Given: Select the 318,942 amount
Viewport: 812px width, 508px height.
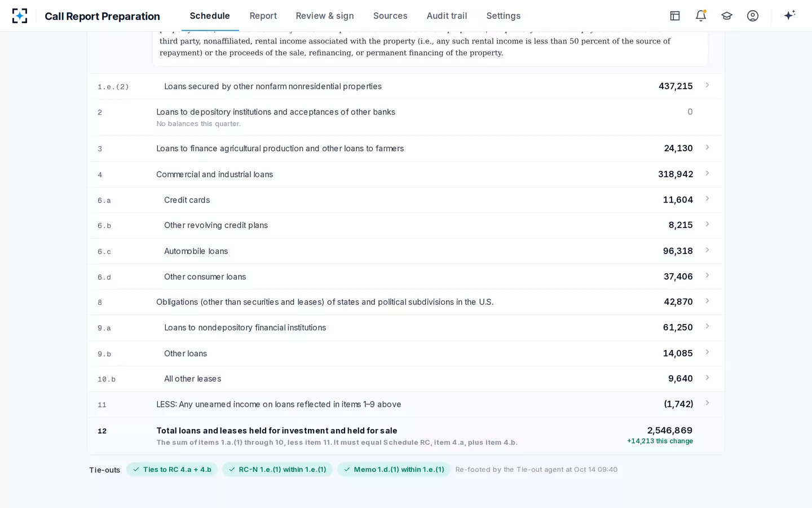Looking at the screenshot, I should pos(676,174).
